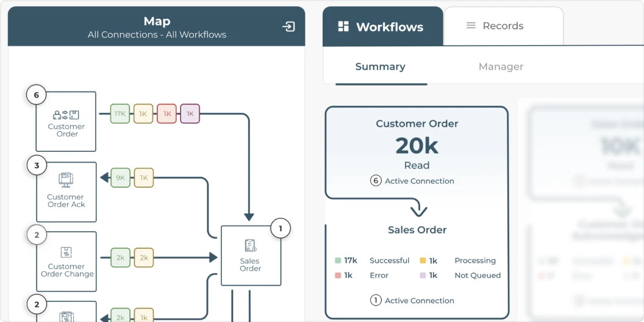The image size is (644, 322).
Task: Click the 1 Active Connection label
Action: click(x=412, y=301)
